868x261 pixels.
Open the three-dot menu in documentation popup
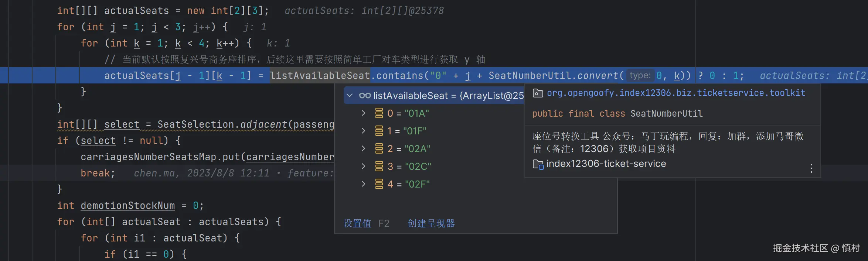pos(811,169)
